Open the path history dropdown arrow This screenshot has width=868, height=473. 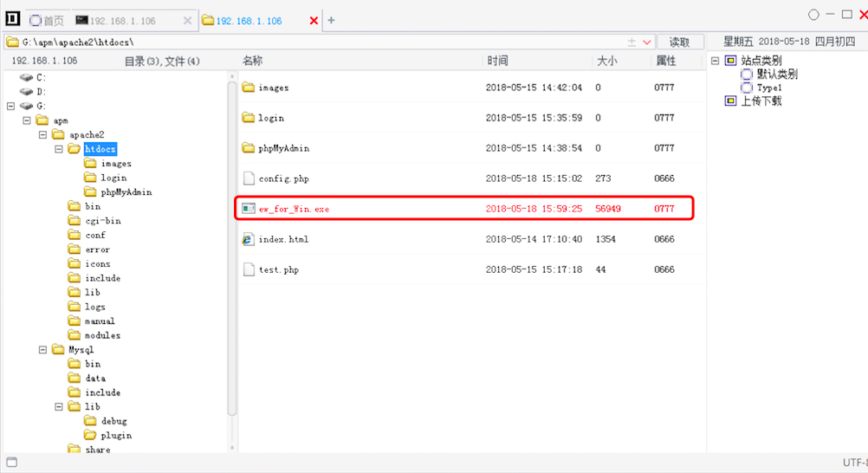point(646,42)
